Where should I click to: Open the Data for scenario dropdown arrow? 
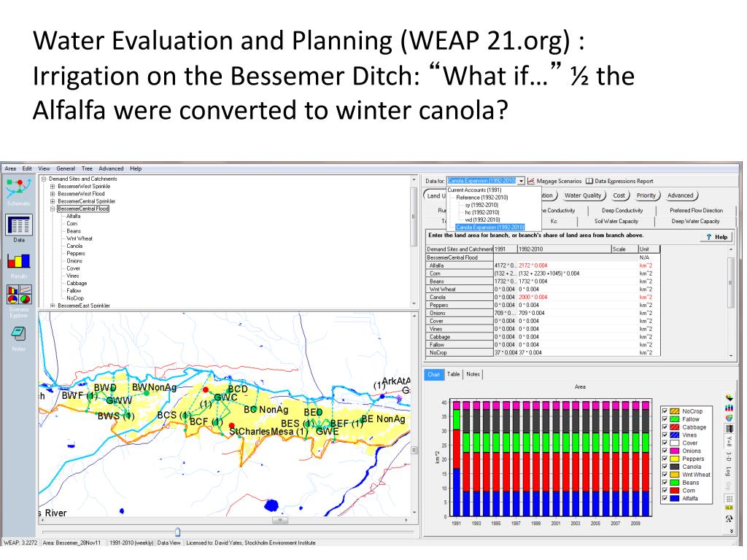pyautogui.click(x=521, y=181)
